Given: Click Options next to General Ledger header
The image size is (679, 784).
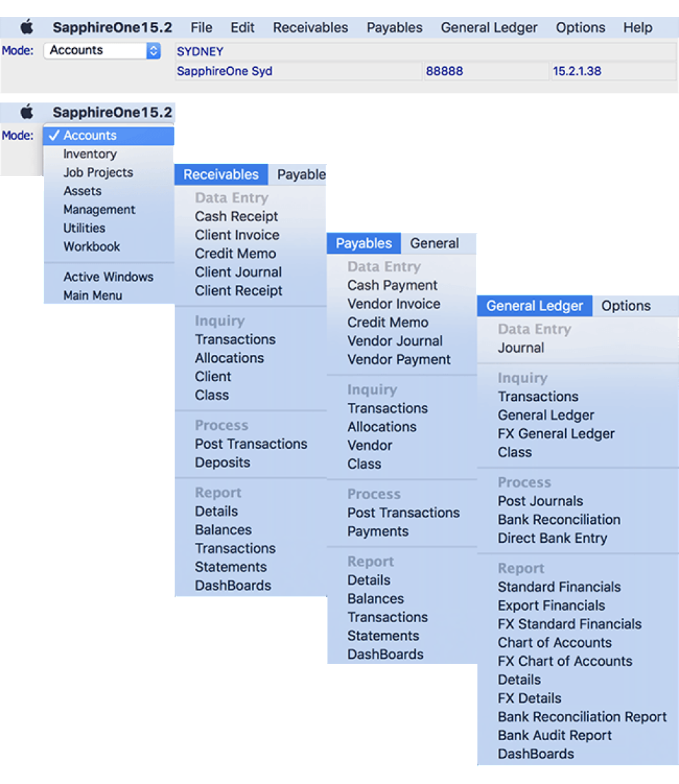Looking at the screenshot, I should coord(626,306).
